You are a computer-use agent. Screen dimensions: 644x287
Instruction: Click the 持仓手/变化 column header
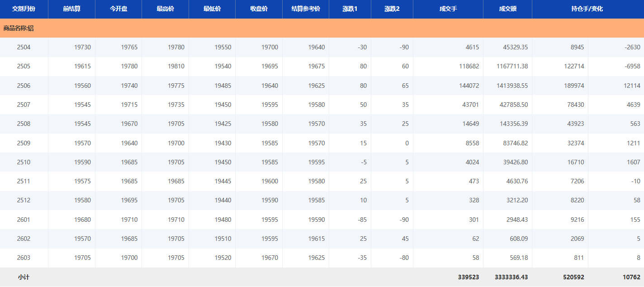click(587, 9)
